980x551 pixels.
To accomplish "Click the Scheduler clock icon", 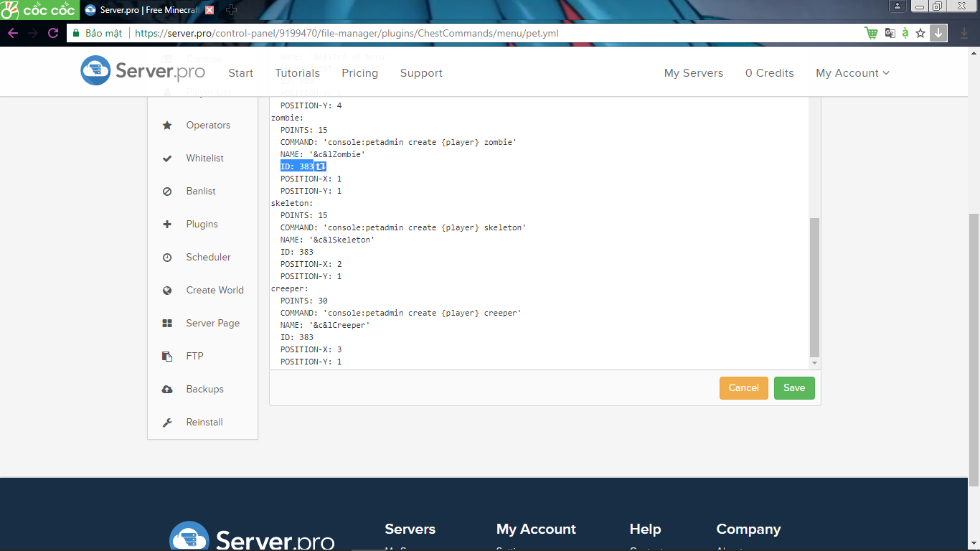I will [x=167, y=258].
